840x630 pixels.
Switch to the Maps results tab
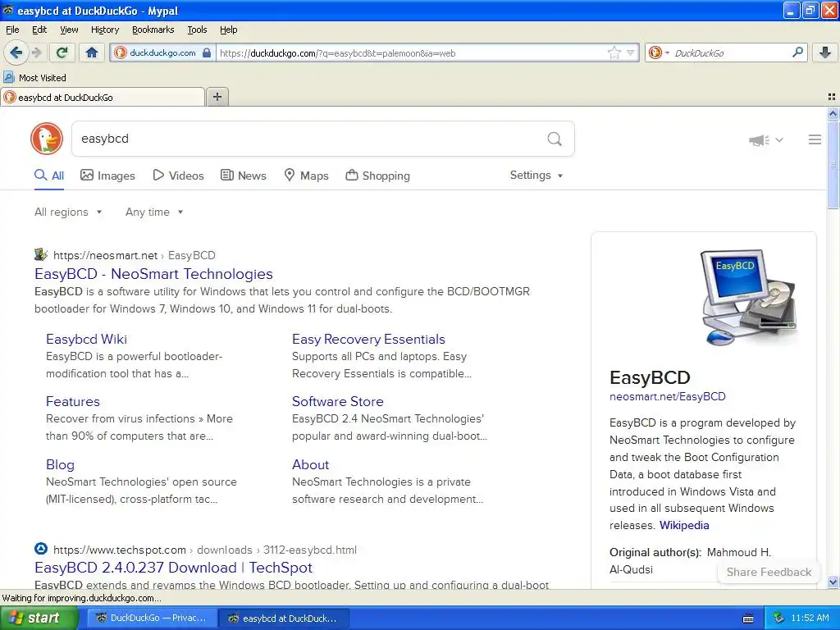point(306,176)
